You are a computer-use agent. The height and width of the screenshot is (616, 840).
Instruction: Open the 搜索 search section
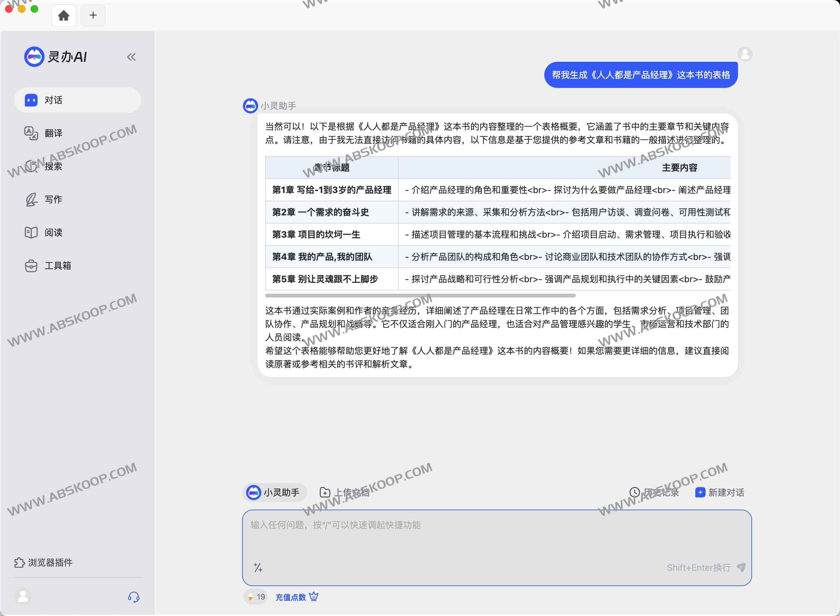pyautogui.click(x=53, y=166)
